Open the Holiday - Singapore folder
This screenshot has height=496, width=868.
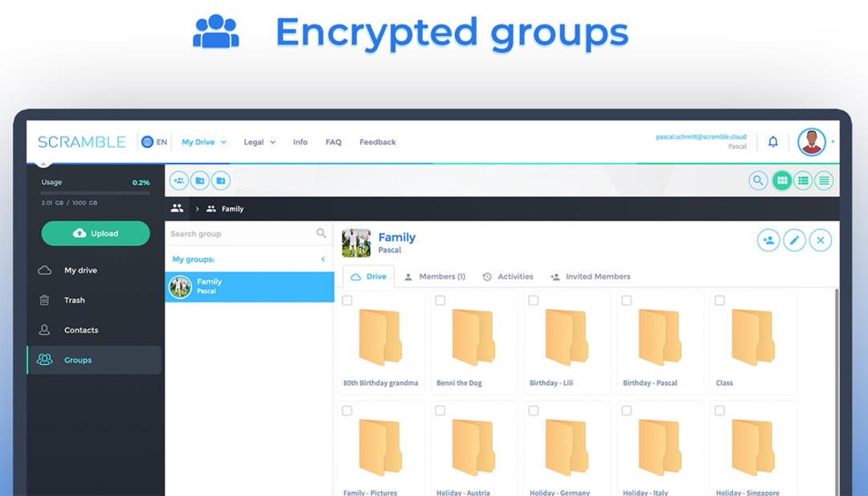753,449
